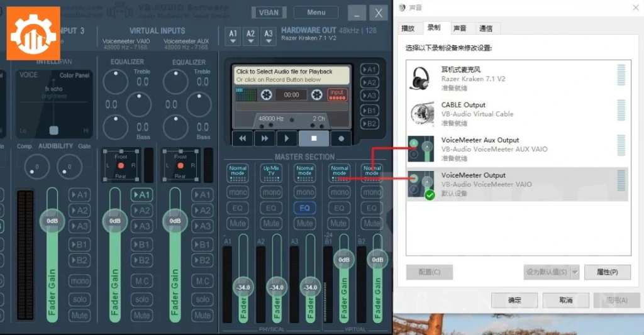Toggle recorder routing to B2
Image resolution: width=644 pixels, height=335 pixels.
click(369, 124)
